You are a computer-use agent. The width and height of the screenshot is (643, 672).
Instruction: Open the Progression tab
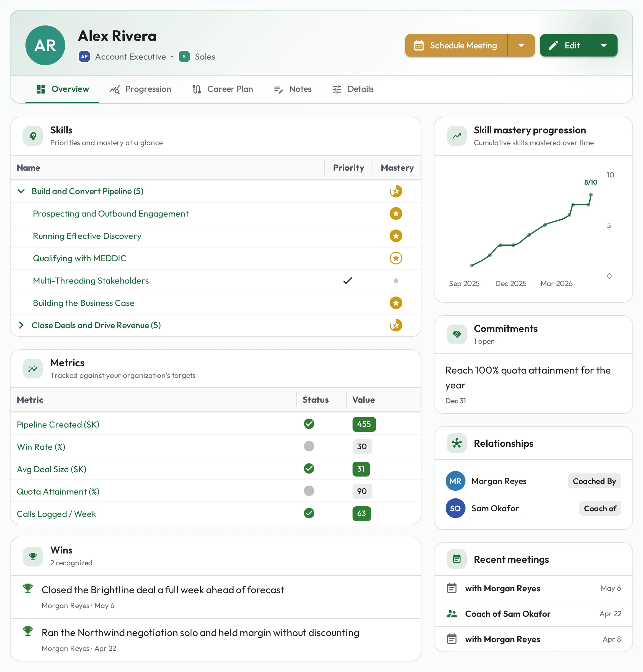pyautogui.click(x=140, y=89)
